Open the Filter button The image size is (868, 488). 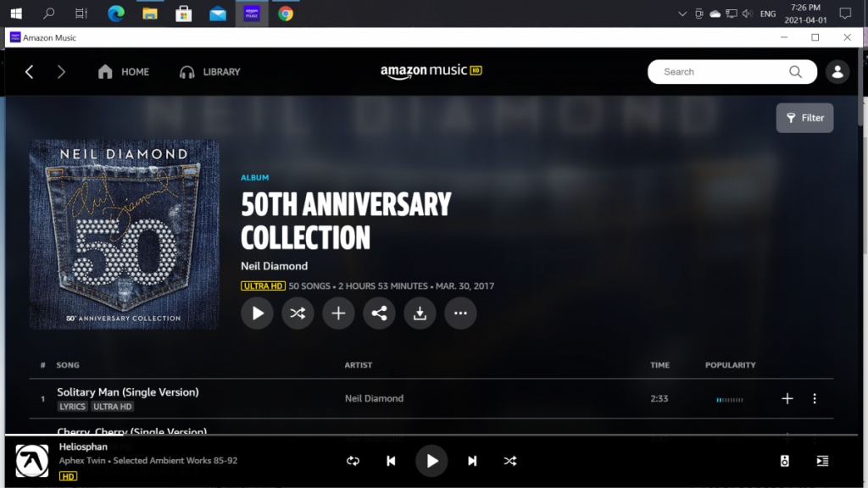804,118
